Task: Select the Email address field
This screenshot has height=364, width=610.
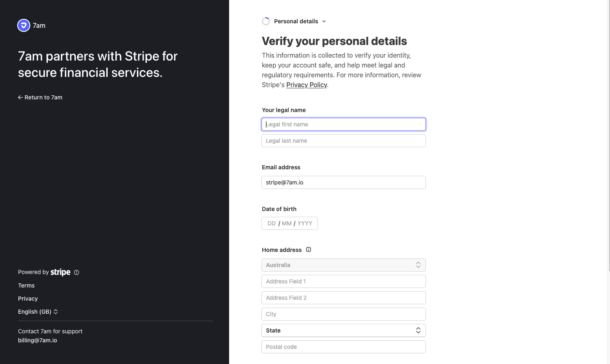Action: point(343,182)
